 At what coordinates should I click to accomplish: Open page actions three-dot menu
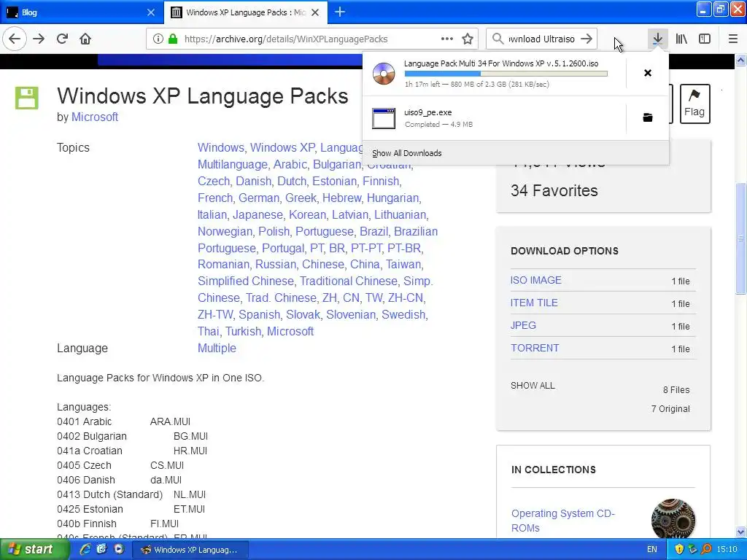pyautogui.click(x=447, y=39)
